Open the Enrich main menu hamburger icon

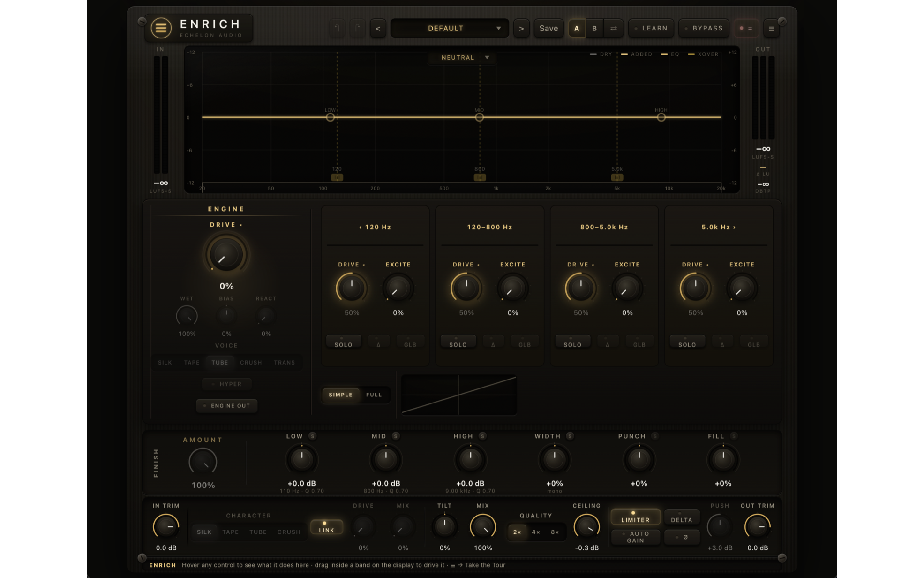(161, 28)
